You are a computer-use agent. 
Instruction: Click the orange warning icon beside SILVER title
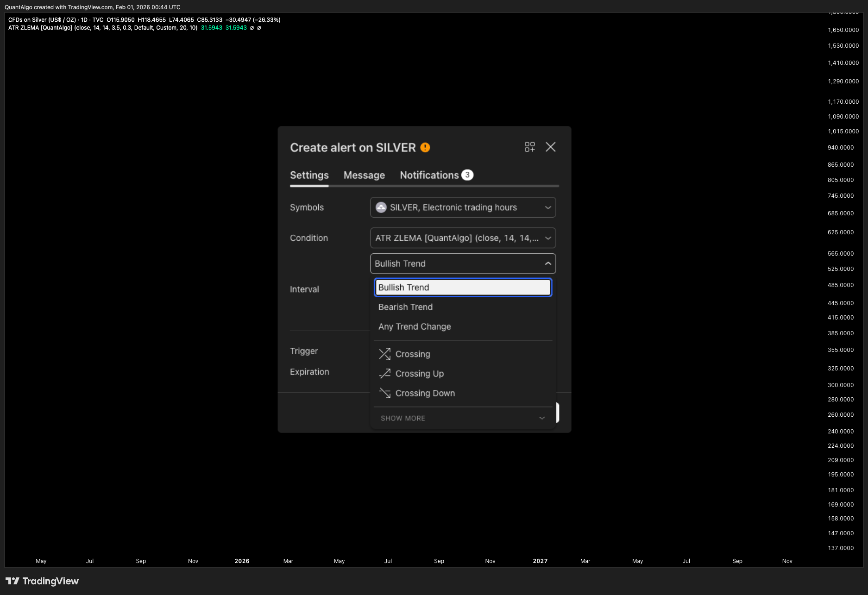click(425, 147)
